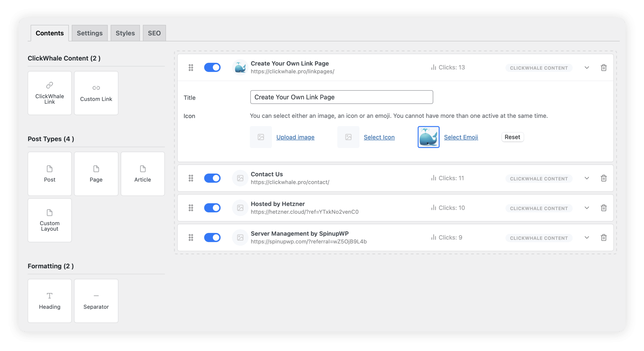Viewport: 644px width, 351px height.
Task: Expand the Contact Us item settings
Action: (x=587, y=178)
